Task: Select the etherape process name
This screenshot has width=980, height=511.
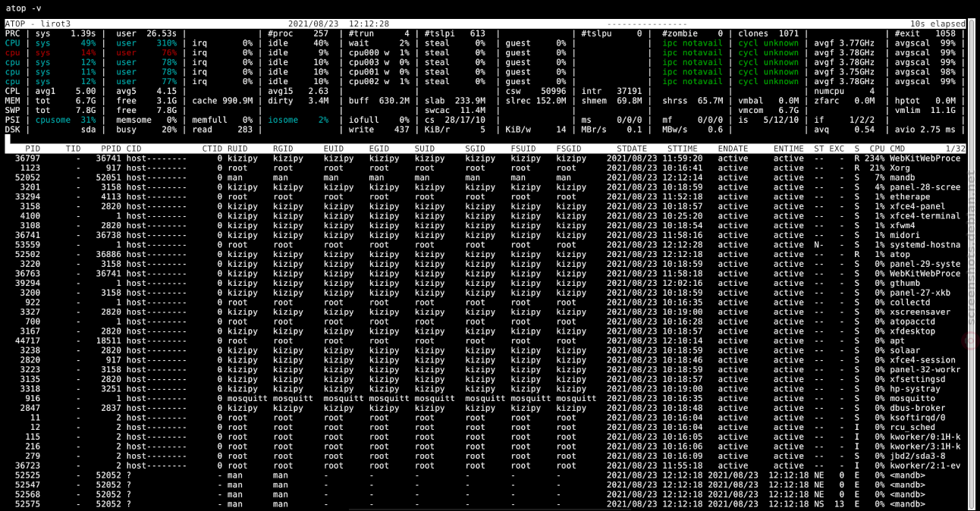Action: [910, 196]
